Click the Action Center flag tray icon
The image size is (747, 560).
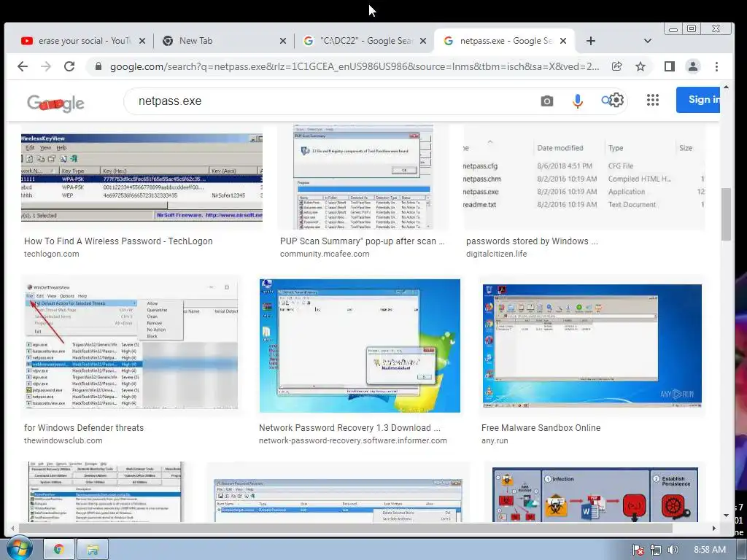click(x=638, y=550)
